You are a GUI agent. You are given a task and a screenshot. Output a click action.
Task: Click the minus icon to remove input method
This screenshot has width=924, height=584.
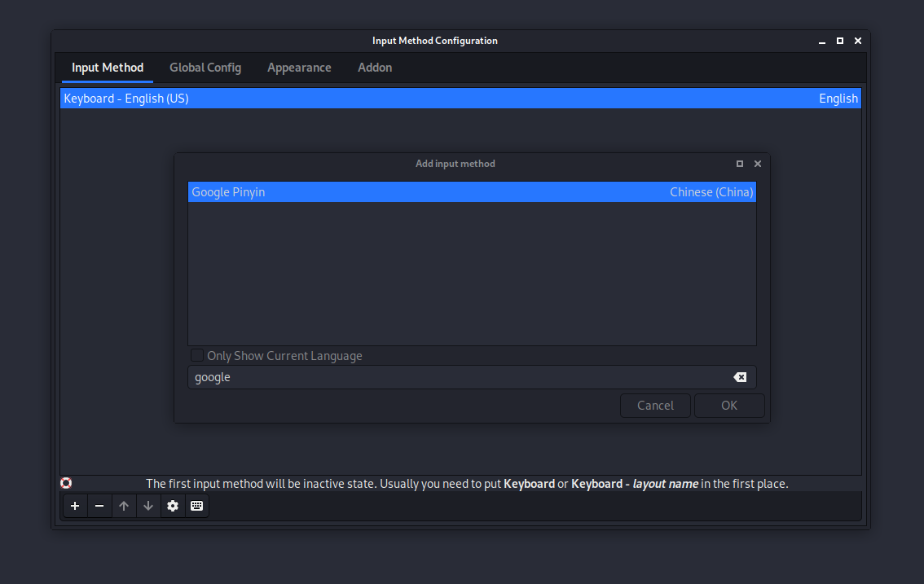click(x=99, y=506)
